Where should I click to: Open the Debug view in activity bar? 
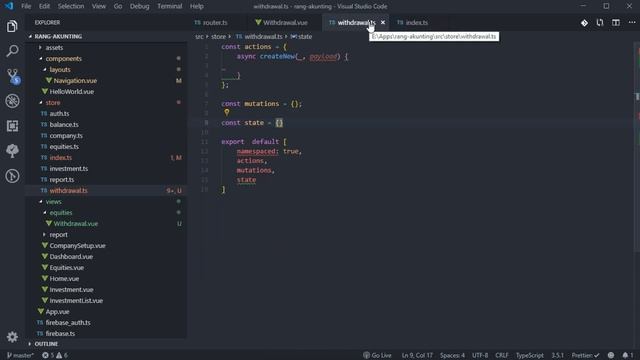pyautogui.click(x=12, y=101)
